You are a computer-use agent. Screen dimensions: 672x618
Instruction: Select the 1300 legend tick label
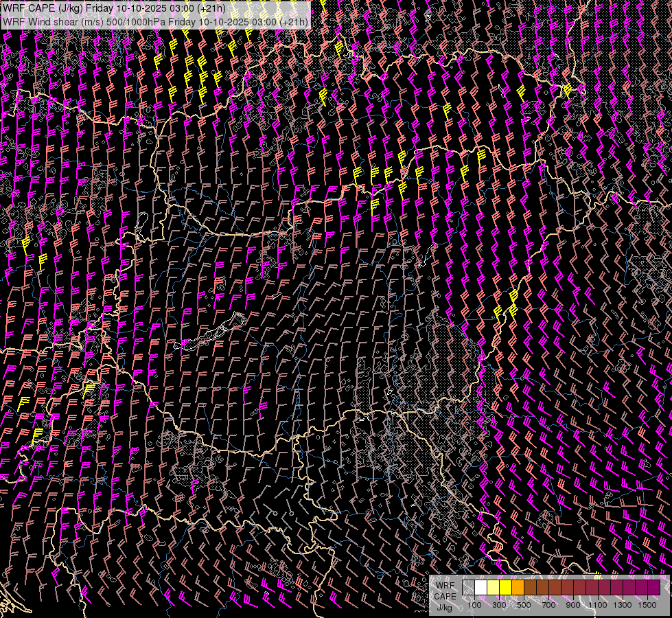(x=623, y=605)
